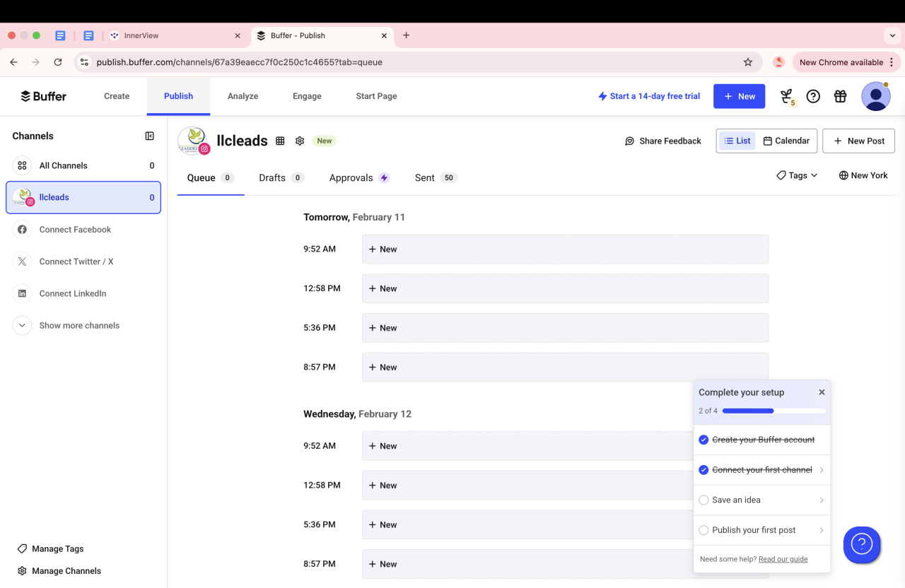Open the user account avatar
The image size is (905, 588).
pos(875,96)
